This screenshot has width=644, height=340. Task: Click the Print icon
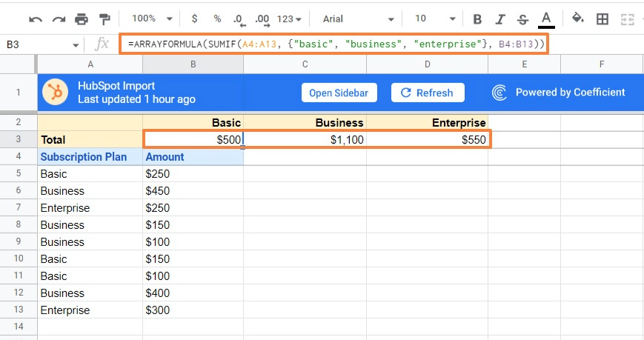82,19
